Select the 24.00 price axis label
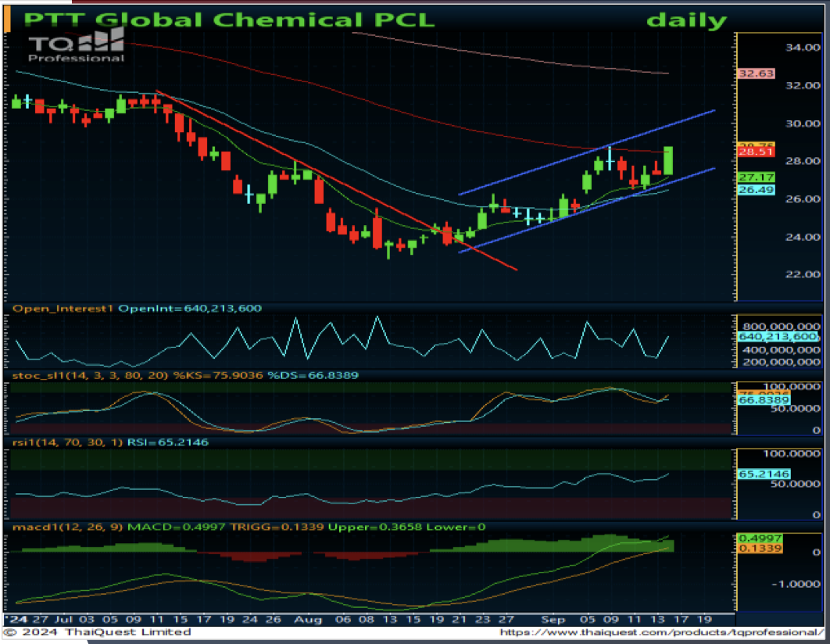The height and width of the screenshot is (644, 830). [x=803, y=237]
